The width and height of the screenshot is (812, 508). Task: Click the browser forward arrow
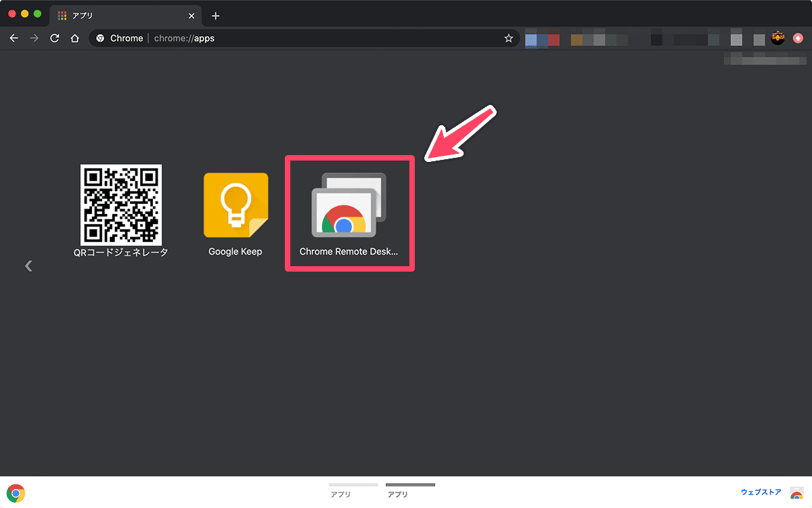pyautogui.click(x=35, y=39)
